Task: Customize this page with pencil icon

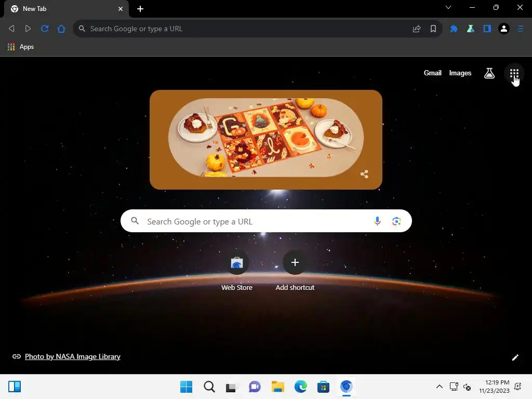Action: [x=515, y=357]
